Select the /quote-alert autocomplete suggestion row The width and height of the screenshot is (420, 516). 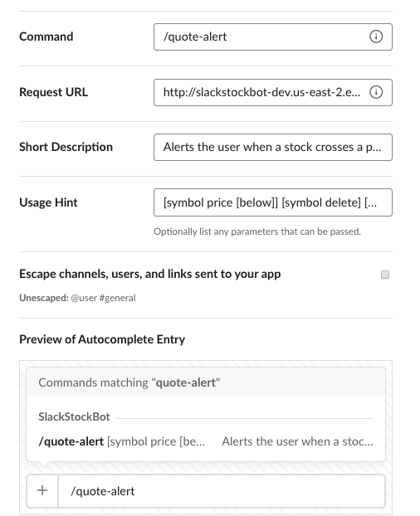(206, 441)
